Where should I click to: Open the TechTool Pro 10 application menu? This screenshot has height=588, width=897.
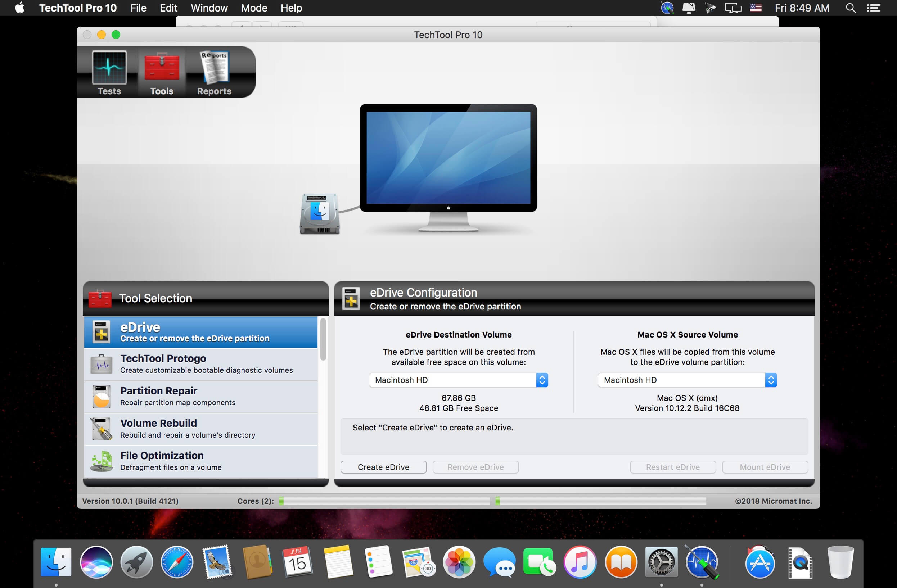(78, 8)
